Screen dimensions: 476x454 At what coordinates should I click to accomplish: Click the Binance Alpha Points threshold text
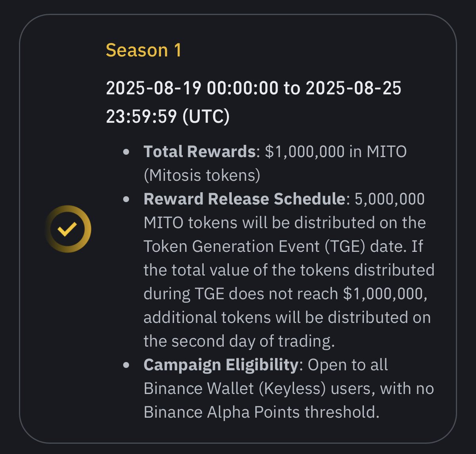pos(261,412)
